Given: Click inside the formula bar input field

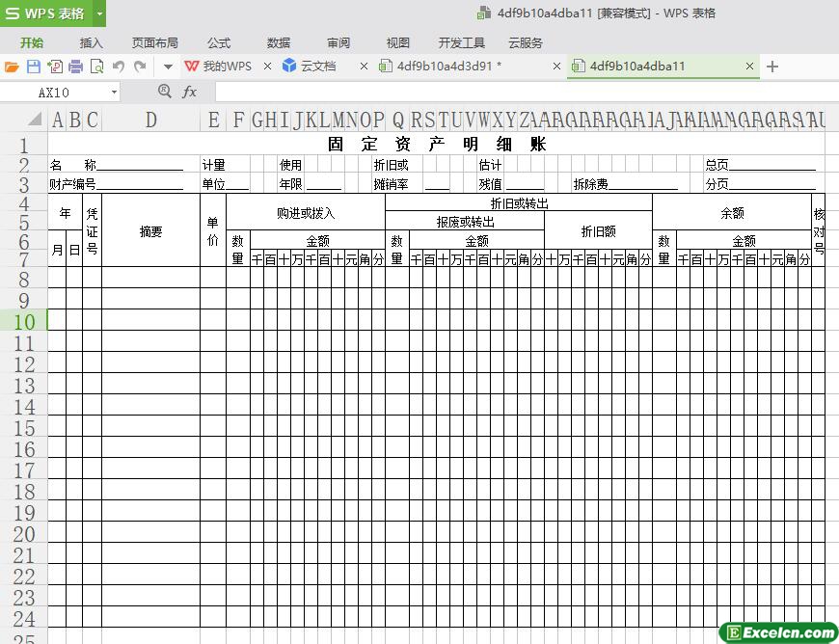Looking at the screenshot, I should coord(521,92).
